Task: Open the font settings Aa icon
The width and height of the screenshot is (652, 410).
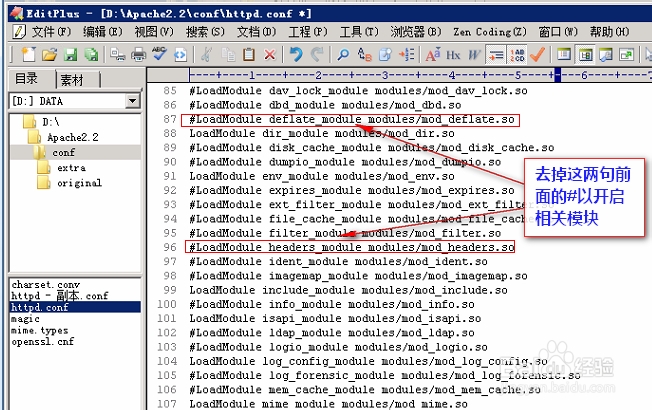Action: click(x=432, y=54)
